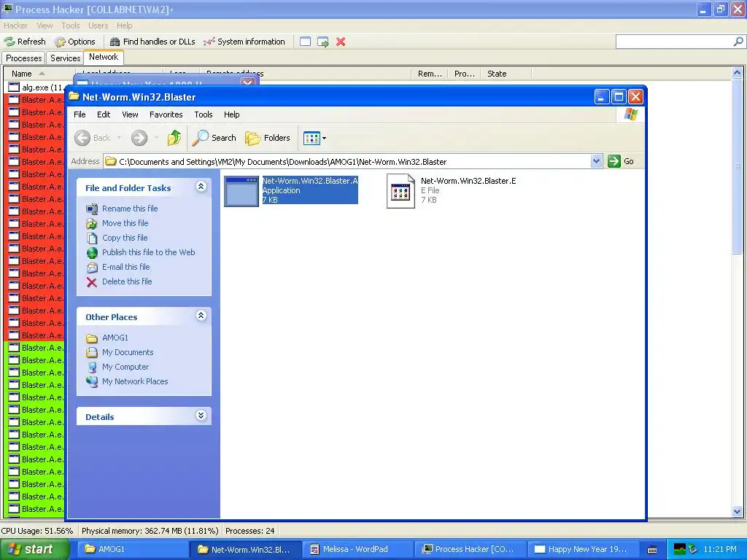Click the Process Hacker tray graph icon
Viewport: 747px width, 560px height.
click(x=680, y=550)
